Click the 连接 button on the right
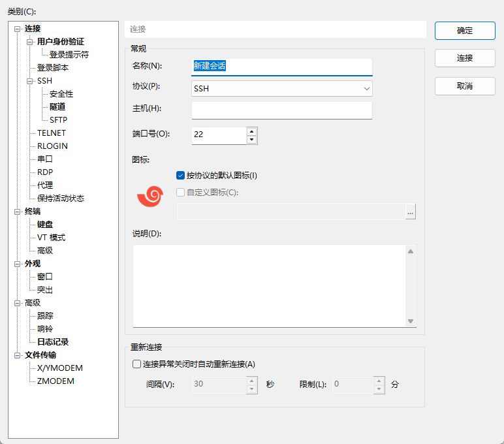 tap(465, 58)
